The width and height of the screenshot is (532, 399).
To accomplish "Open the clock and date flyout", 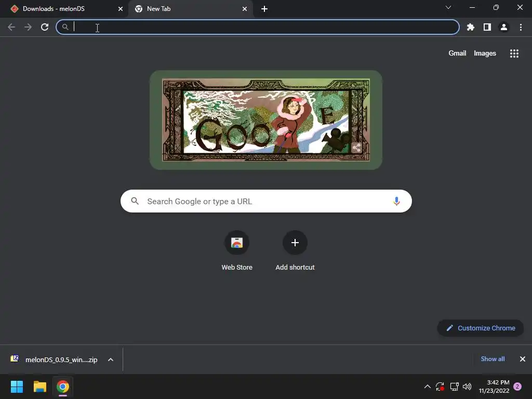I will click(x=494, y=387).
